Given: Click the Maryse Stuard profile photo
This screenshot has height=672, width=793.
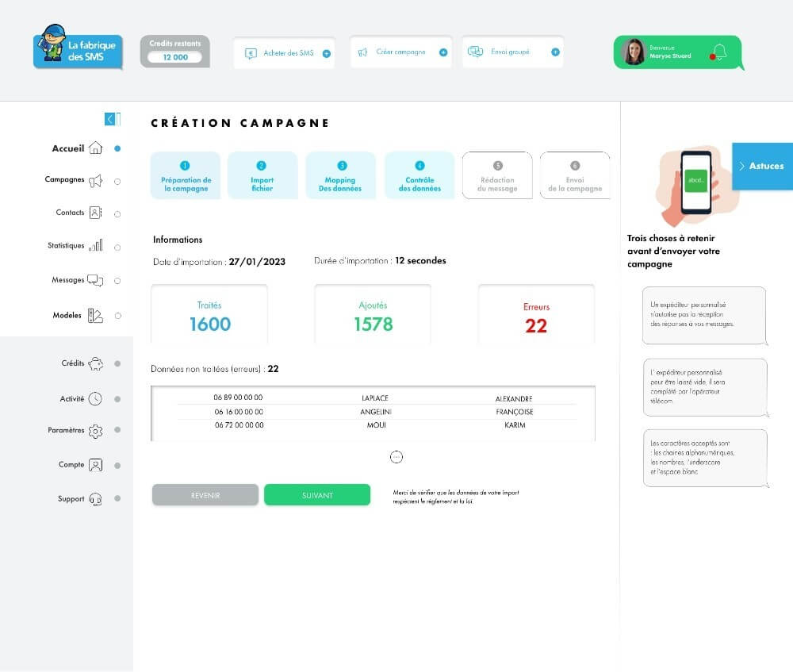Looking at the screenshot, I should (x=634, y=52).
